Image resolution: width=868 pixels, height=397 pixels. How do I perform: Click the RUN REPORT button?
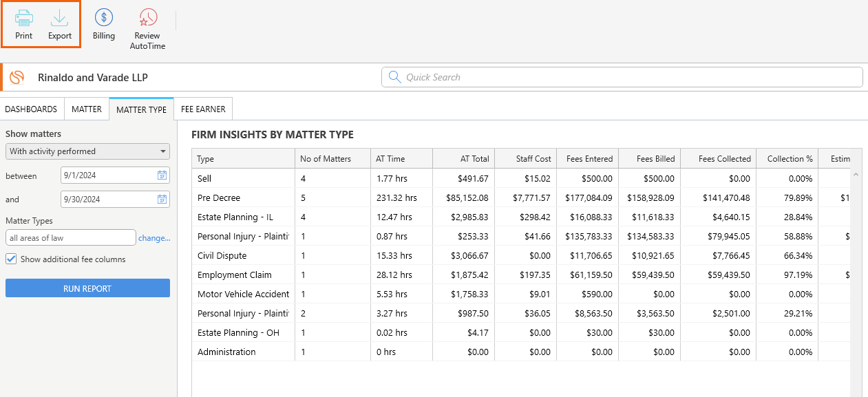pyautogui.click(x=87, y=288)
